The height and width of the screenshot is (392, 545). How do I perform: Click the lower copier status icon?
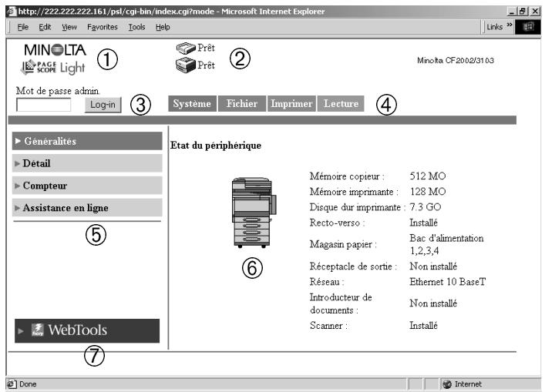pyautogui.click(x=186, y=65)
